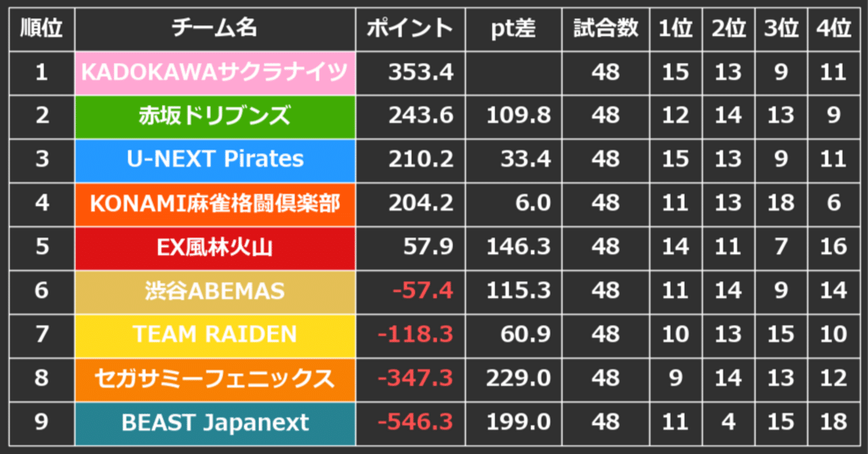
Task: Click the 229.0 pt差 value
Action: [519, 379]
